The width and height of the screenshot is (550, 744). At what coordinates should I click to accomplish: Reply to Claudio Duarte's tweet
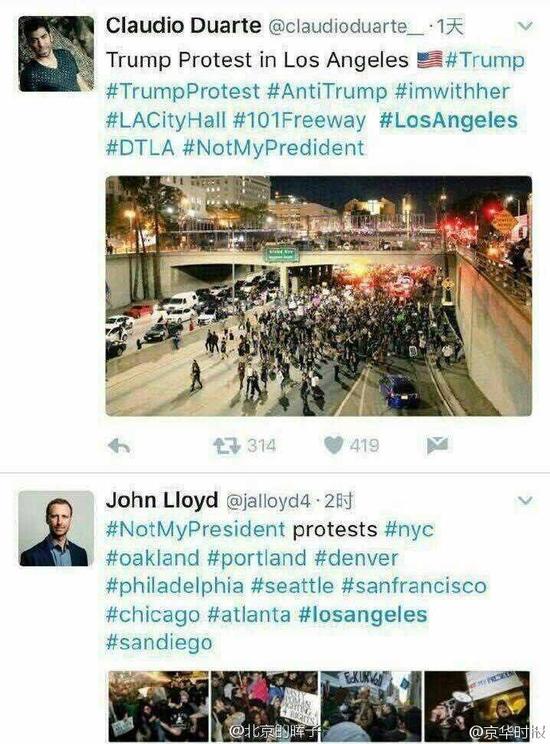(x=119, y=446)
